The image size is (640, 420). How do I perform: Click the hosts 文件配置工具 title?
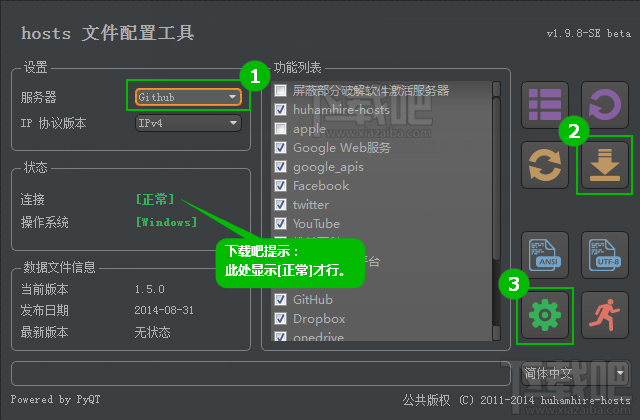108,33
